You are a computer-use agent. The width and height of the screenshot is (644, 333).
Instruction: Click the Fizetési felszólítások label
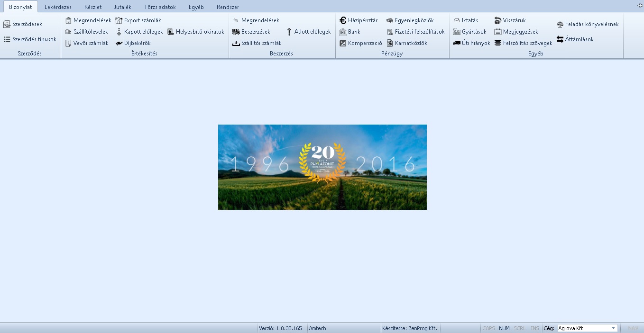pos(420,32)
